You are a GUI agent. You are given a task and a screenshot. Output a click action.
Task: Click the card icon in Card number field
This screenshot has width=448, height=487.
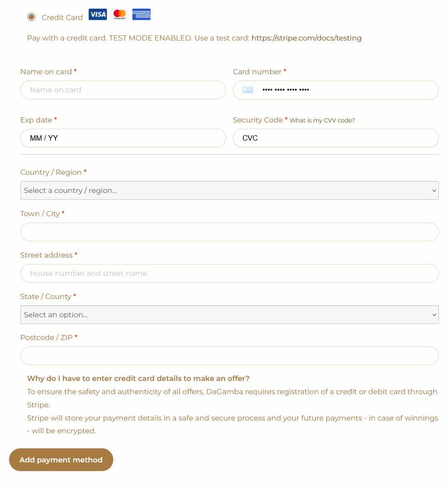point(248,90)
